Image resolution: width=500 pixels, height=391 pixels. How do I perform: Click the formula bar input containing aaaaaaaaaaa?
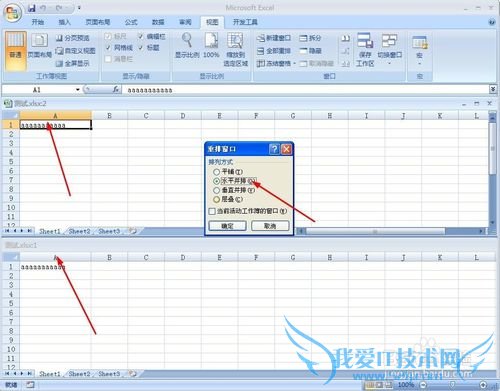pyautogui.click(x=306, y=90)
